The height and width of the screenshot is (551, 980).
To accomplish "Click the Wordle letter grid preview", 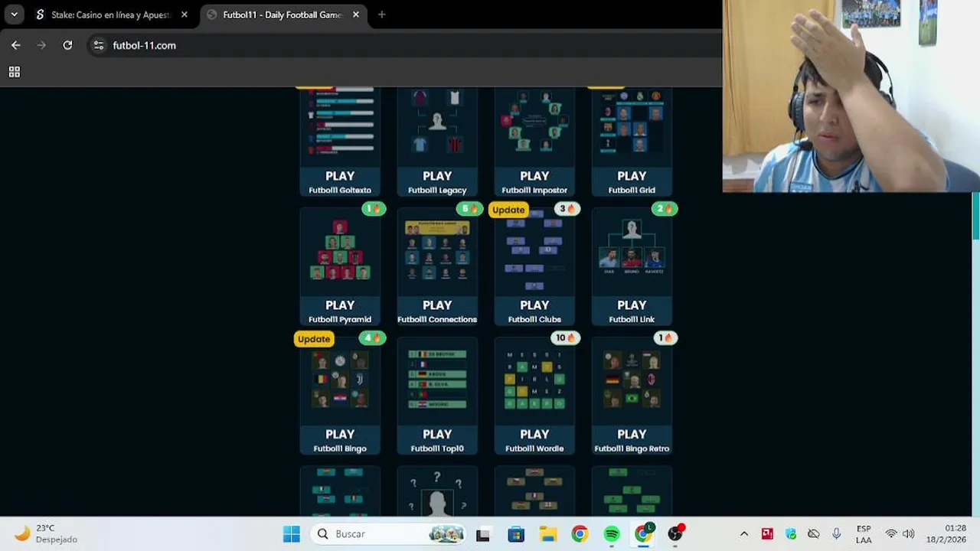I will coord(534,379).
